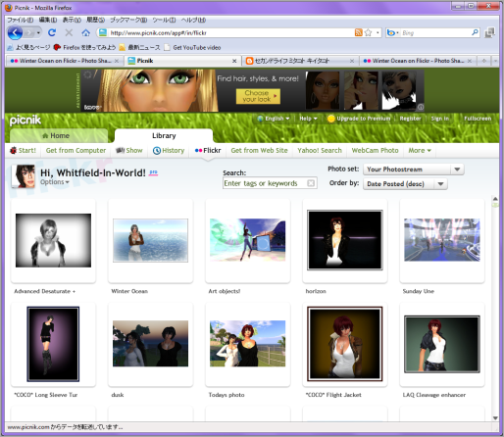The height and width of the screenshot is (437, 504).
Task: Select the Todays photo thumbnail
Action: (x=247, y=344)
